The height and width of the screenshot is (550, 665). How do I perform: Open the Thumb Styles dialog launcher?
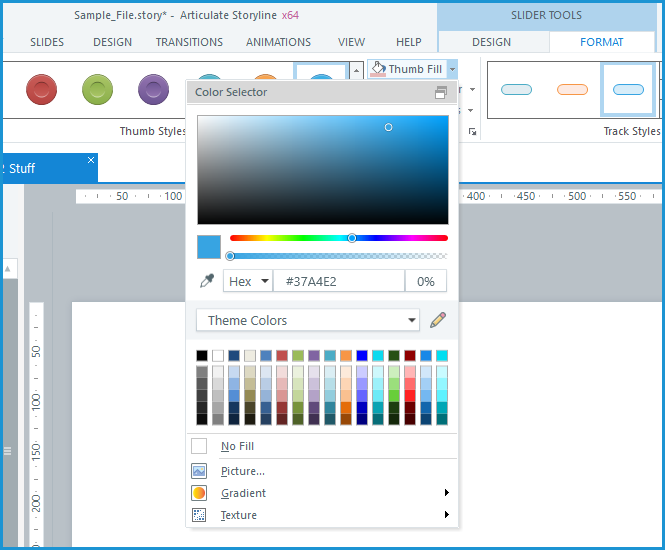[x=472, y=132]
